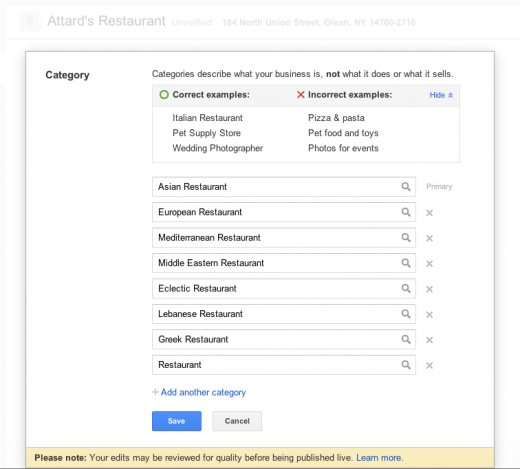Remove the Eclectic Restaurant category
Screen dimensions: 520x469
[x=429, y=289]
